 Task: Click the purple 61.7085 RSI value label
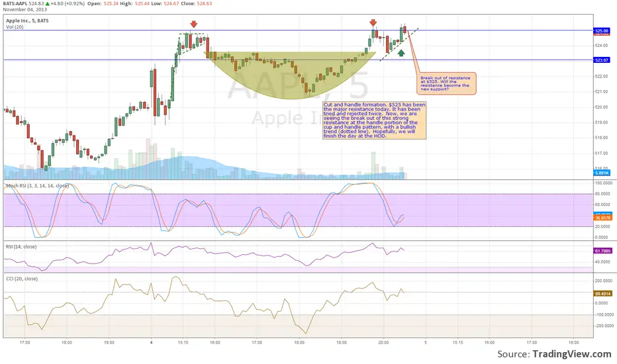click(x=602, y=251)
